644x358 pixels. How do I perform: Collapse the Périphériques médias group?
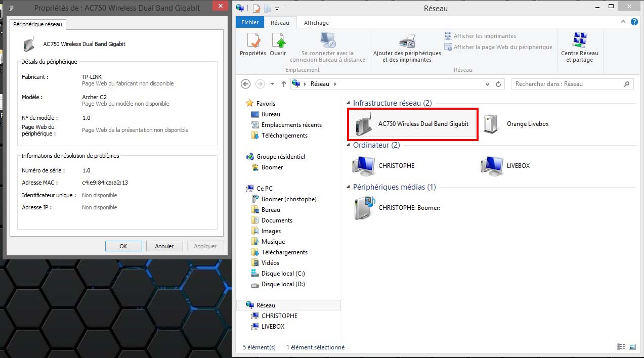349,188
